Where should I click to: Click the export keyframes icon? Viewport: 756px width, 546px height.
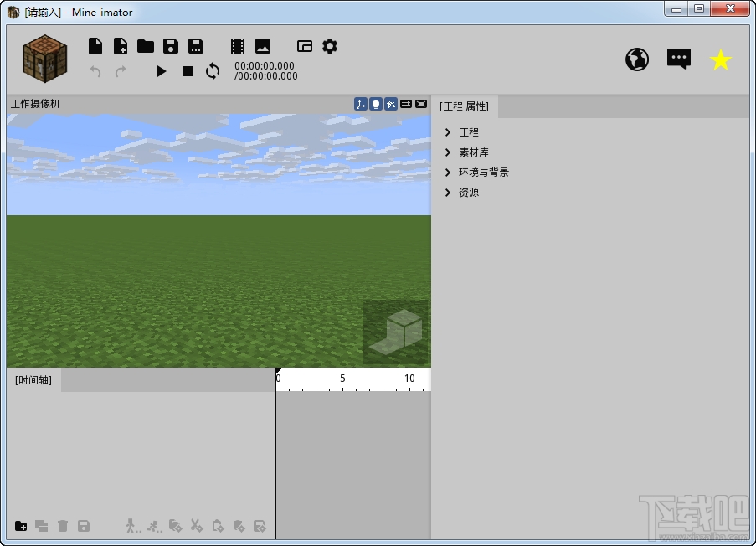(x=260, y=526)
